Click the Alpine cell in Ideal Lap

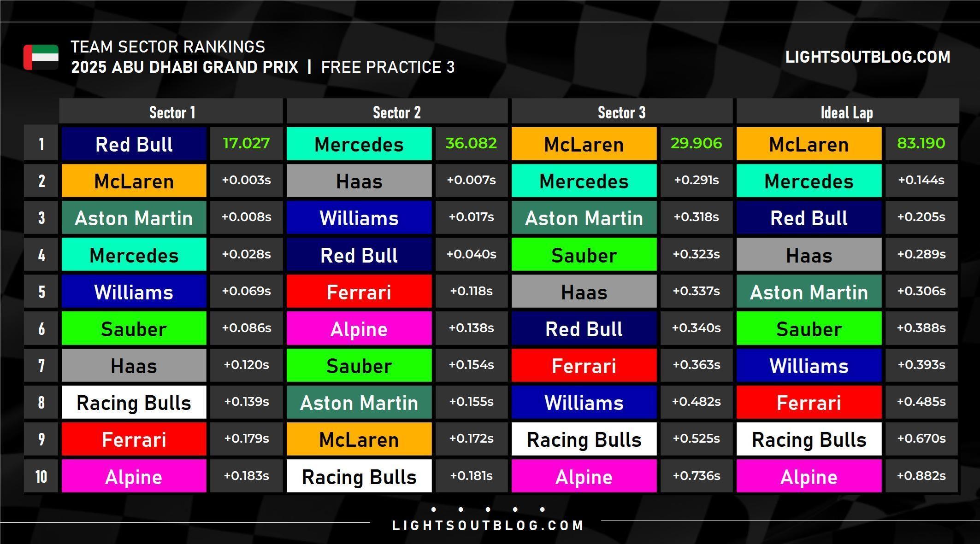[x=809, y=477]
